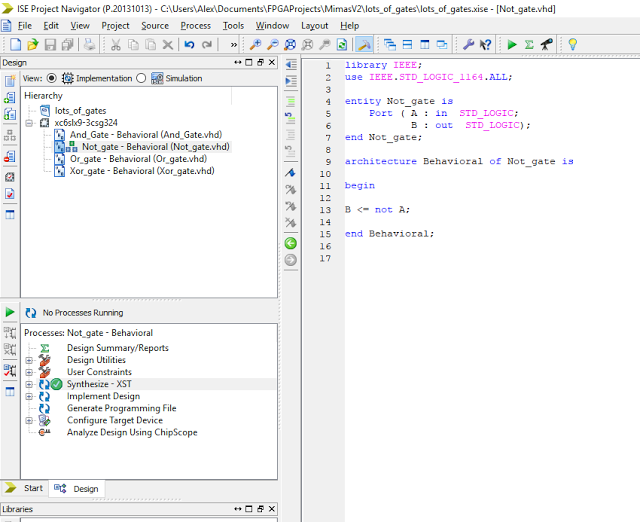The height and width of the screenshot is (522, 640).
Task: Select Generate Programming File process
Action: (x=121, y=408)
